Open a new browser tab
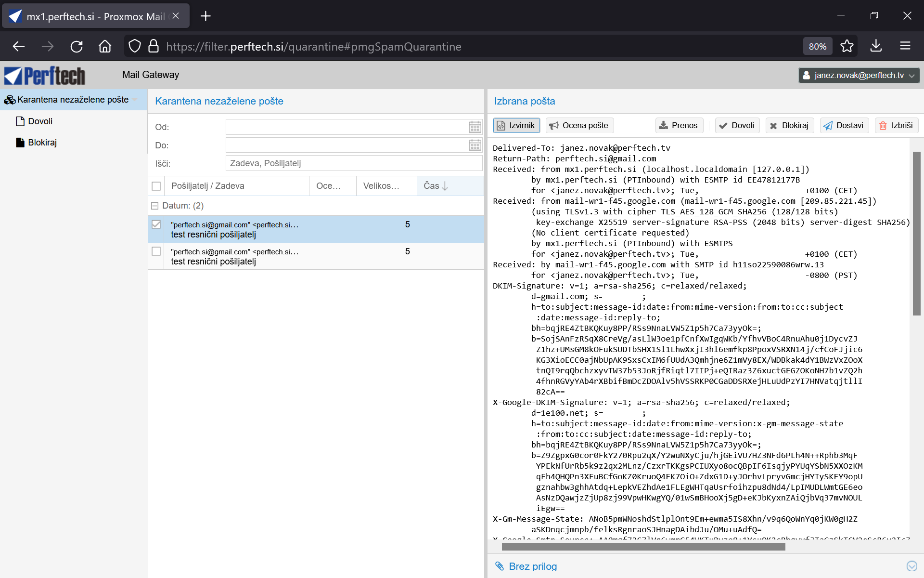Screen dimensions: 924x578 (x=206, y=16)
